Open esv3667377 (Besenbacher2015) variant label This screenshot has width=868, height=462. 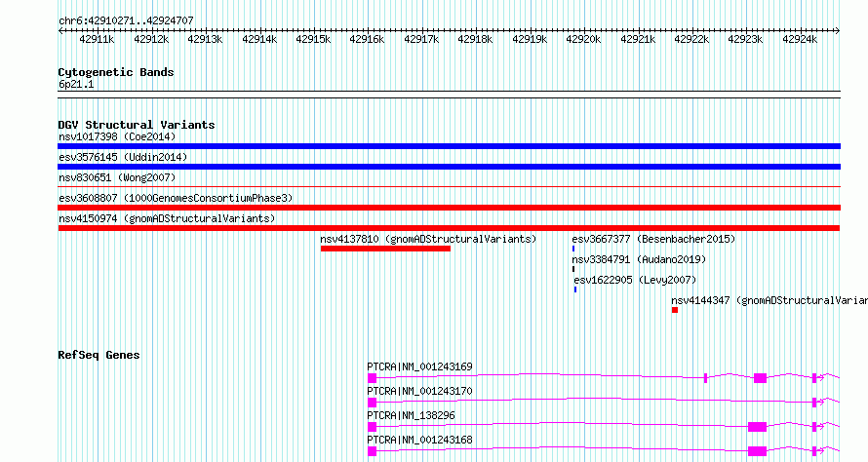point(653,239)
